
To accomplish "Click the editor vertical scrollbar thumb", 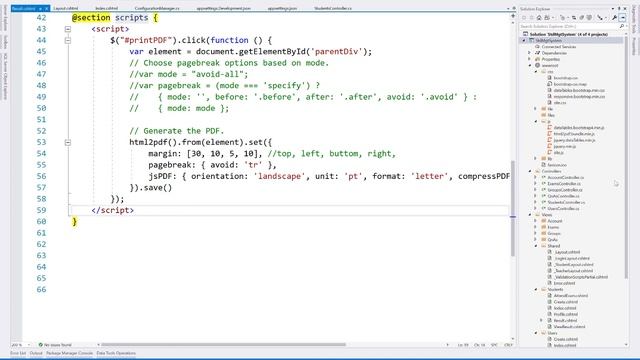I will click(513, 209).
